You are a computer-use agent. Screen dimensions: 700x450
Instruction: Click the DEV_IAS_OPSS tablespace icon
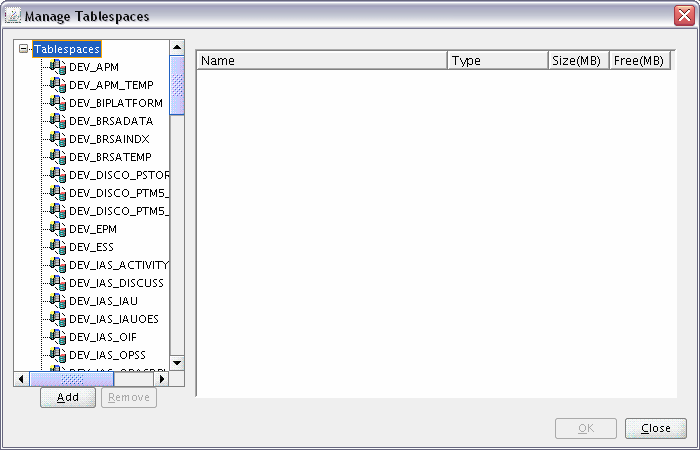58,355
